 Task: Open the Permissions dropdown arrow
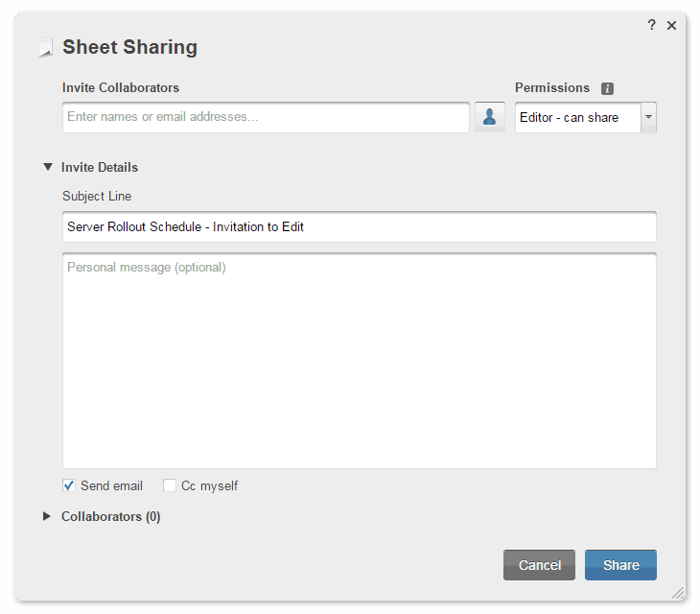[648, 117]
